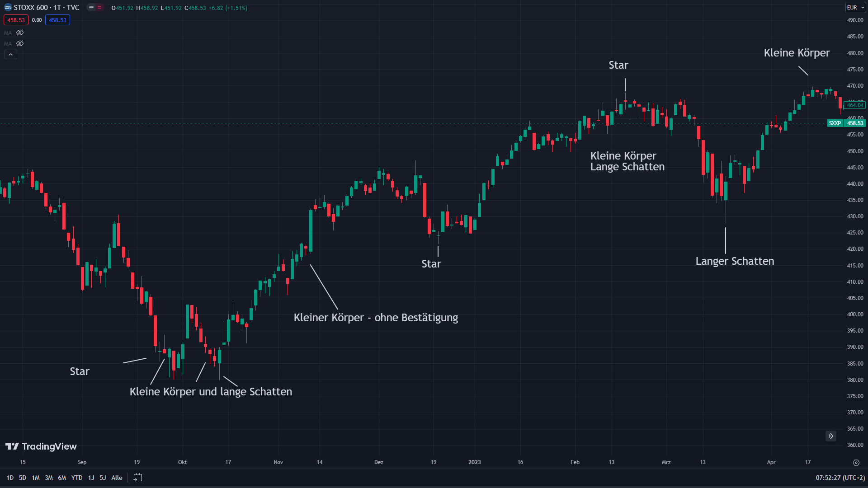Click the STOXX 600 symbol logo icon
The image size is (868, 488).
(8, 8)
